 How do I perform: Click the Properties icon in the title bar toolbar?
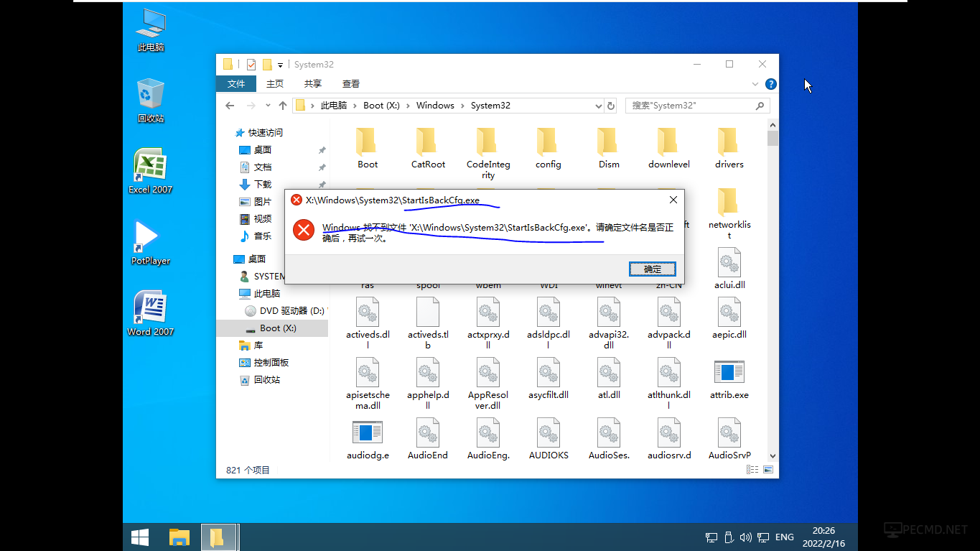[x=251, y=65]
